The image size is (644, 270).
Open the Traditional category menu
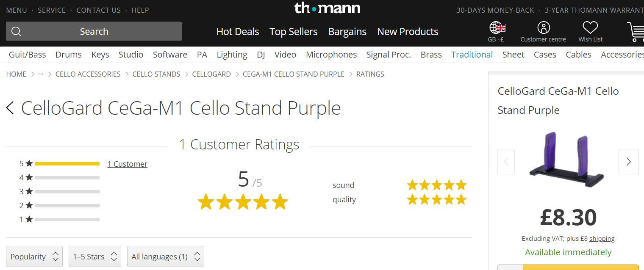point(472,55)
